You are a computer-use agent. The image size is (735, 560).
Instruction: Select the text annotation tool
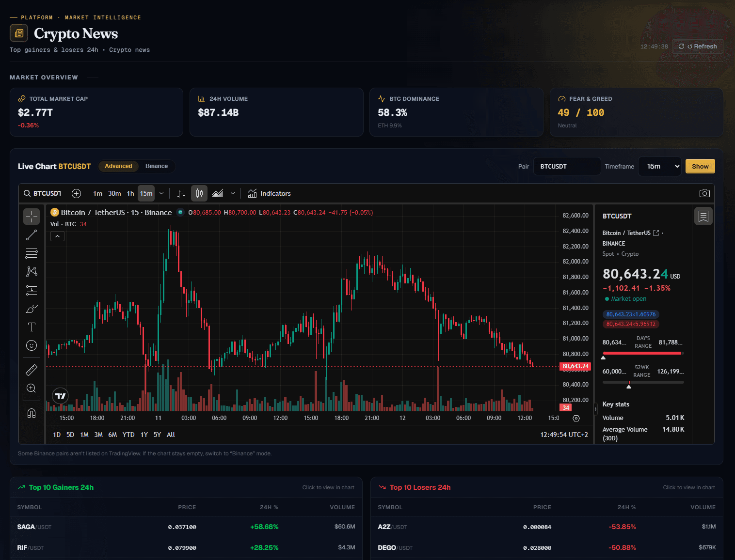pyautogui.click(x=32, y=327)
